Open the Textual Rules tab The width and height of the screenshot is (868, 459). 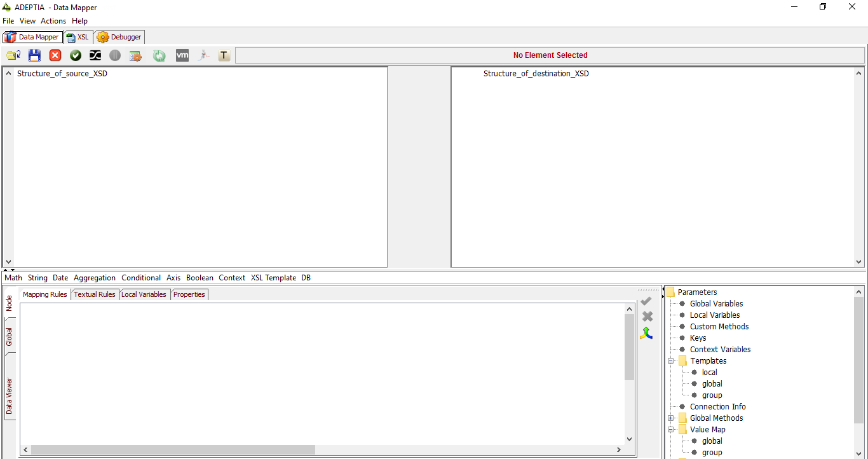tap(95, 294)
